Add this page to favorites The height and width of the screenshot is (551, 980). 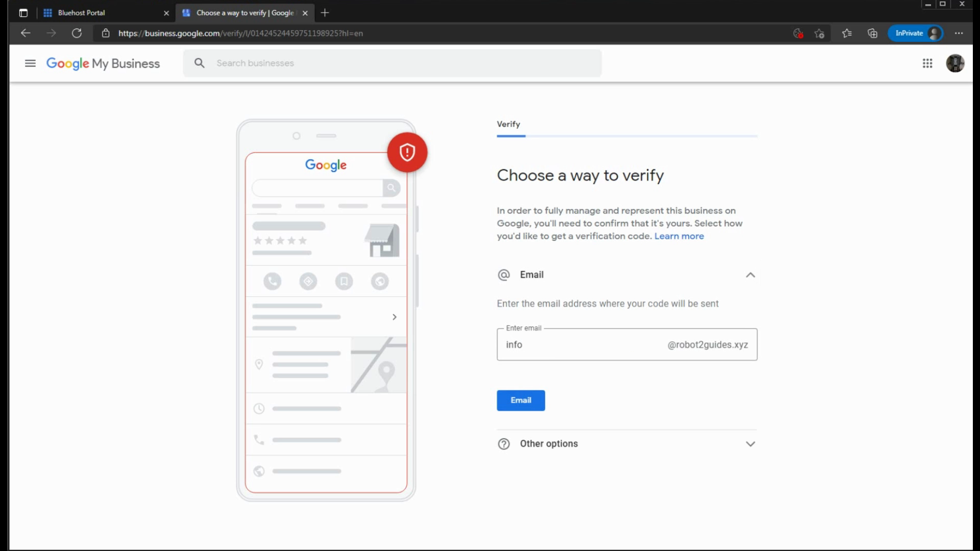pos(819,33)
